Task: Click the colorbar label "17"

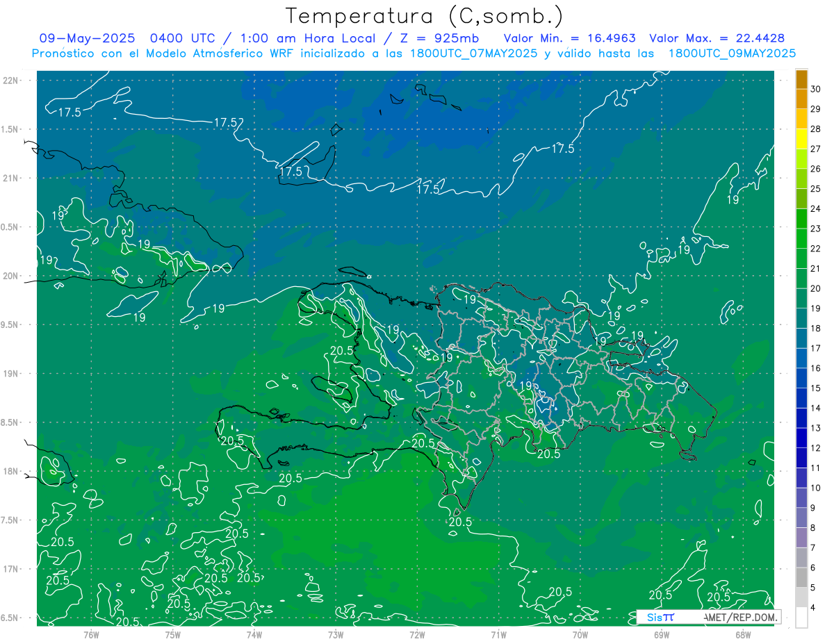Action: 816,348
